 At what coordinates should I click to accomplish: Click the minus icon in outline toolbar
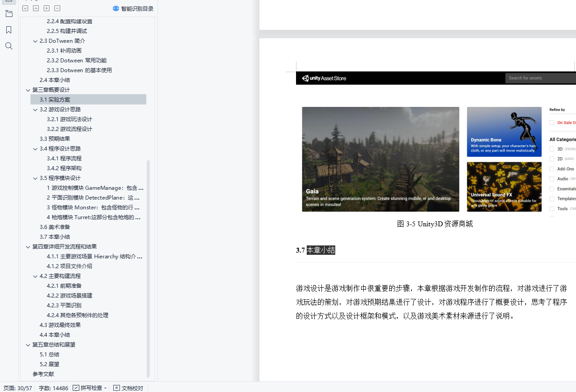point(57,8)
